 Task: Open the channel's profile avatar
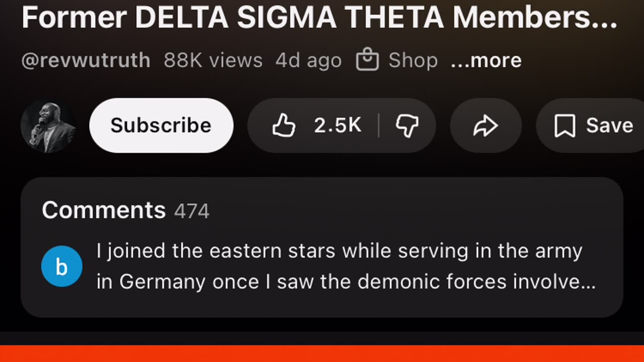[x=48, y=126]
